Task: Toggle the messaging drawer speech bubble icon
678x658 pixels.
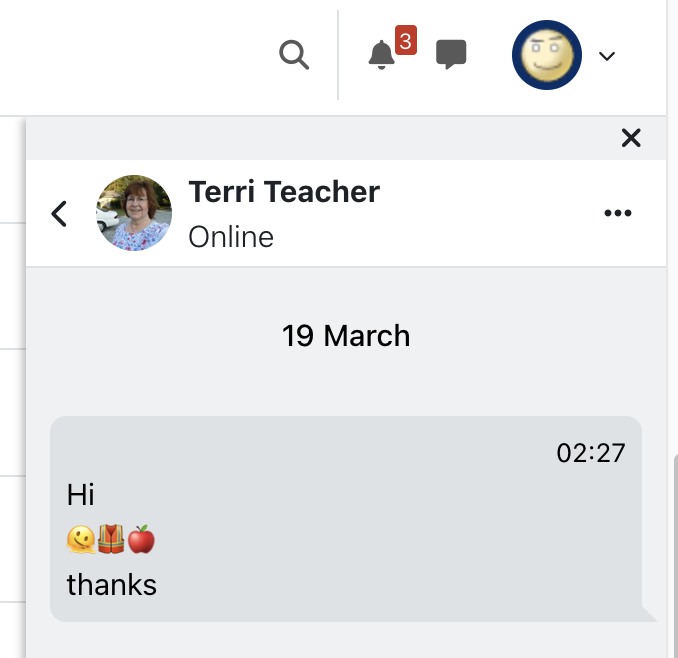Action: point(451,54)
